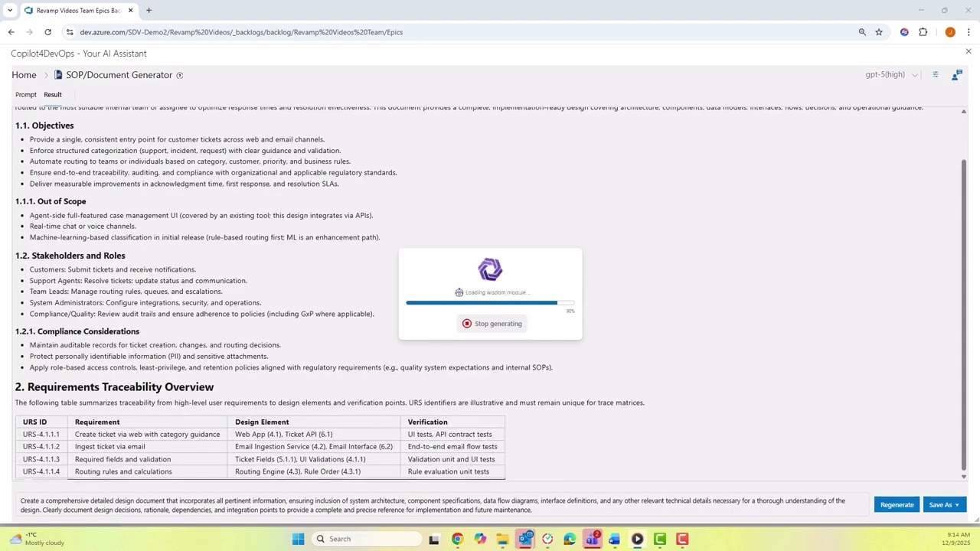Open the tab search dropdown arrow

click(10, 11)
